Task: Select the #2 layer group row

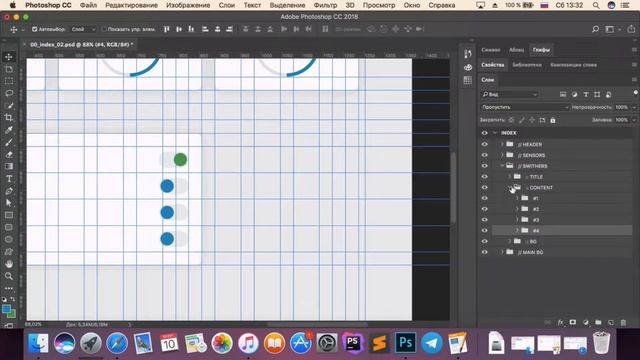Action: 562,209
